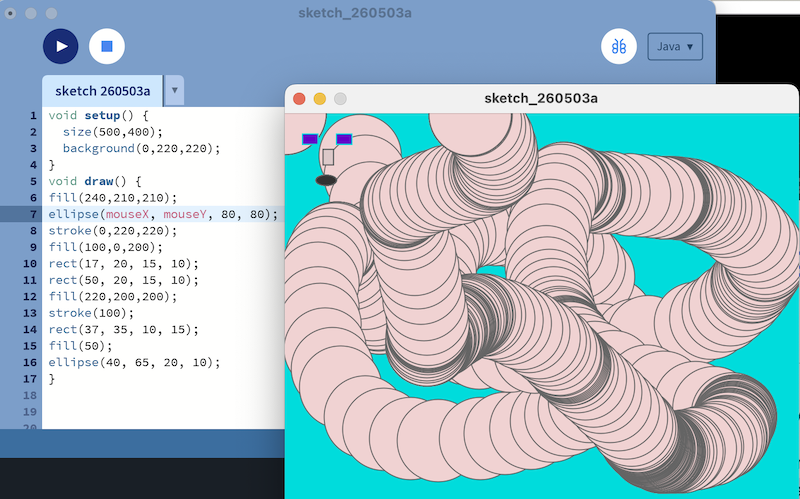The height and width of the screenshot is (499, 800).
Task: Click the 'stroke(100);' code line
Action: click(91, 313)
